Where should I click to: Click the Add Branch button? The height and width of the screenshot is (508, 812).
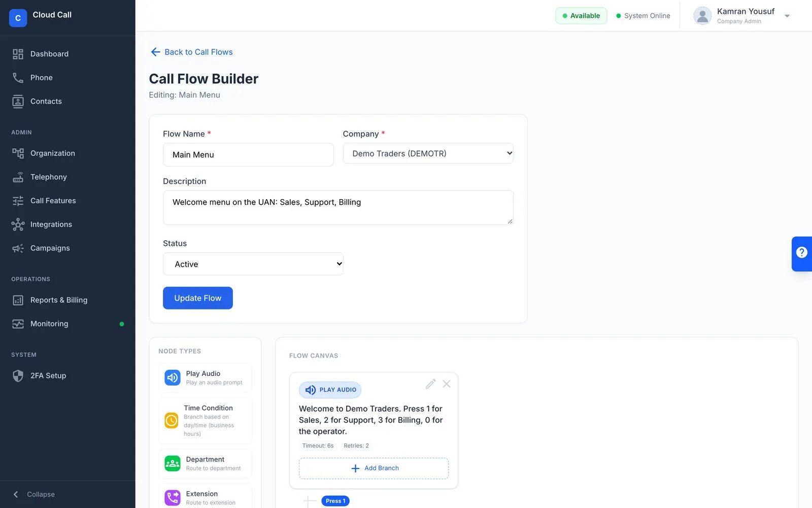374,468
